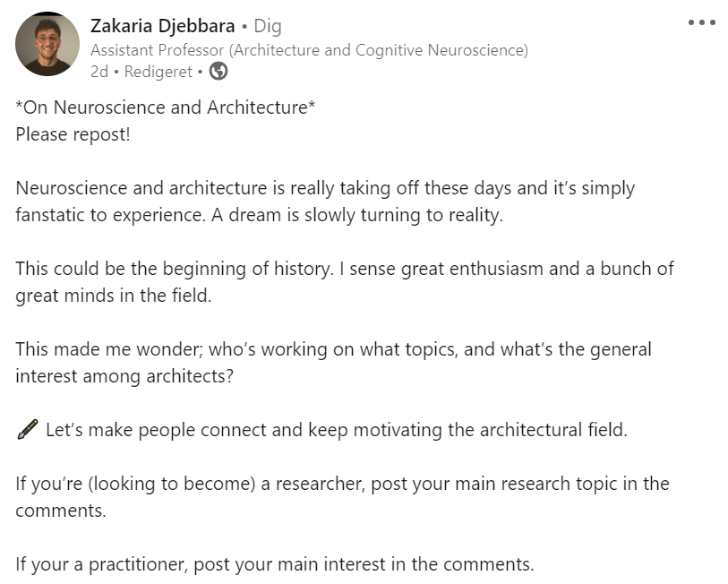Viewport: 728px width, 584px height.
Task: Click the "If your a practitioner" line
Action: [274, 564]
